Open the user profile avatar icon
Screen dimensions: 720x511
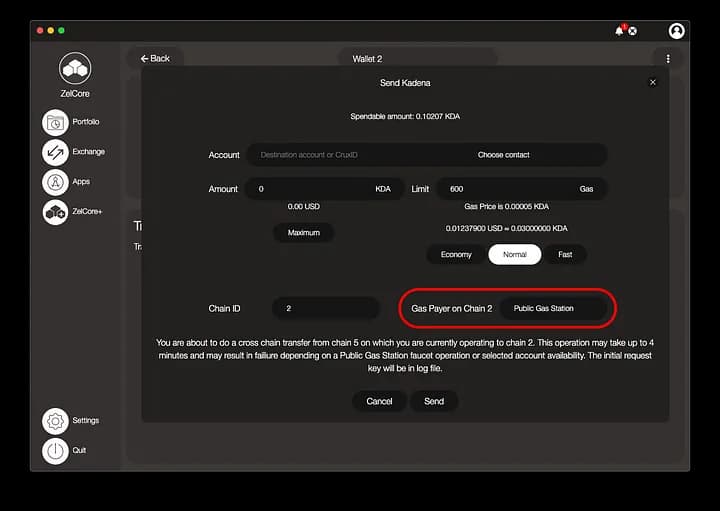click(x=676, y=31)
